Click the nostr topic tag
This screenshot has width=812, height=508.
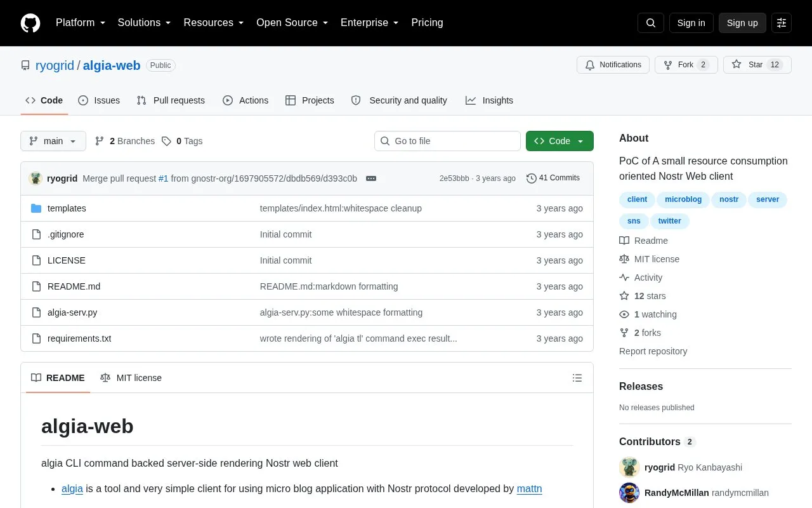pyautogui.click(x=729, y=199)
